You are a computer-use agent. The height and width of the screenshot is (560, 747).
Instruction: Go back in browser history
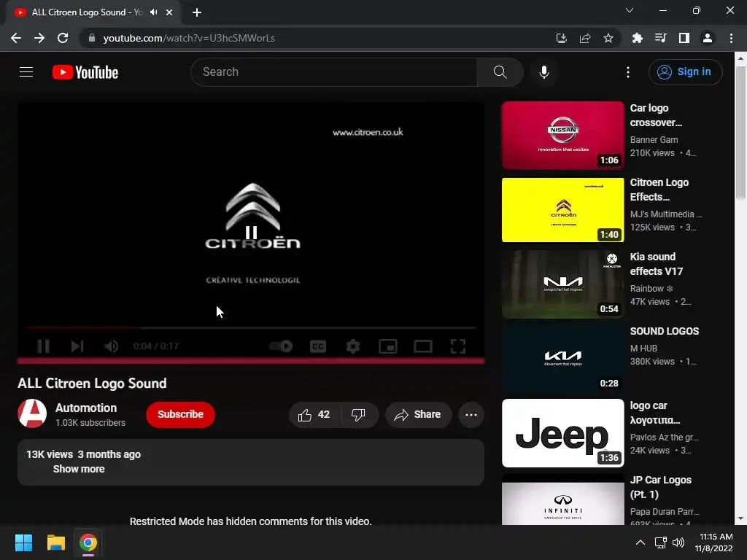point(16,38)
